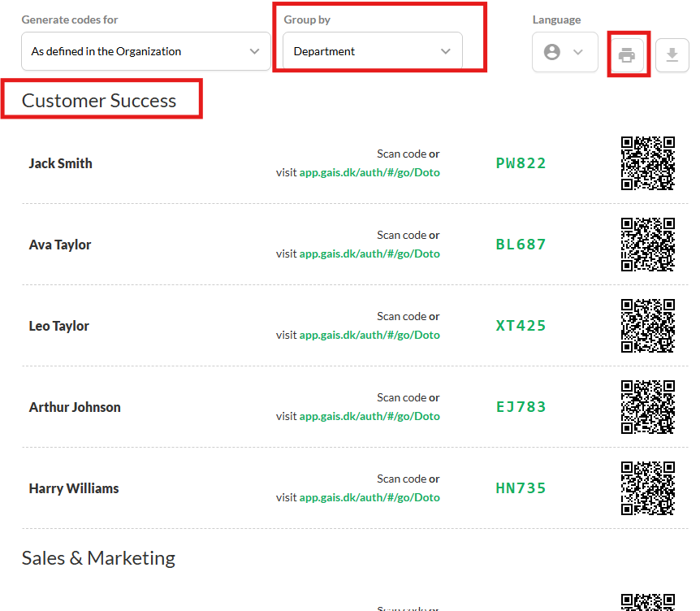Click Jack Smith's QR code
Image resolution: width=700 pixels, height=611 pixels.
click(x=648, y=163)
